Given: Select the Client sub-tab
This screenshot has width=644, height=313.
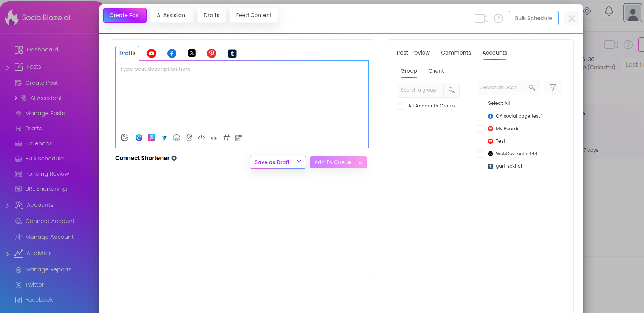Looking at the screenshot, I should 436,71.
